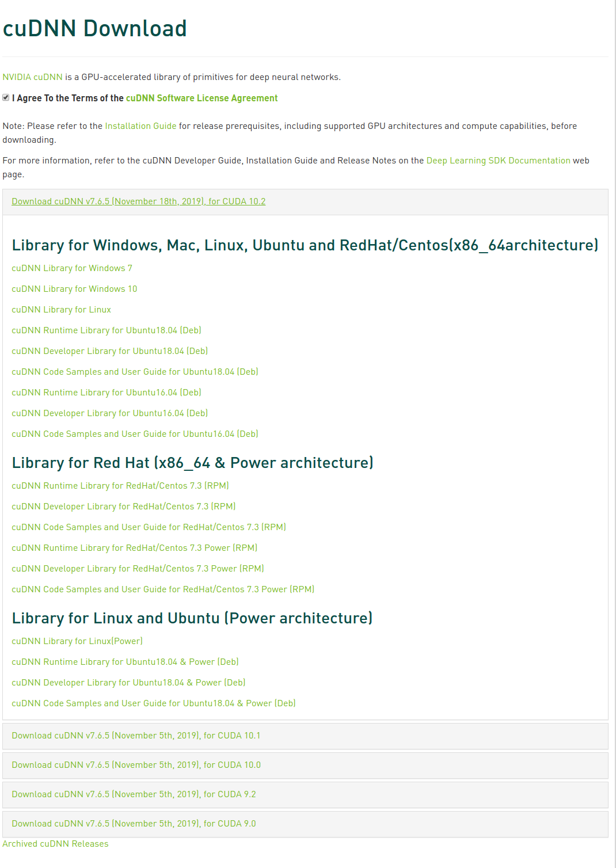The width and height of the screenshot is (616, 868).
Task: Click the Library for Red Hat heading
Action: click(x=192, y=463)
